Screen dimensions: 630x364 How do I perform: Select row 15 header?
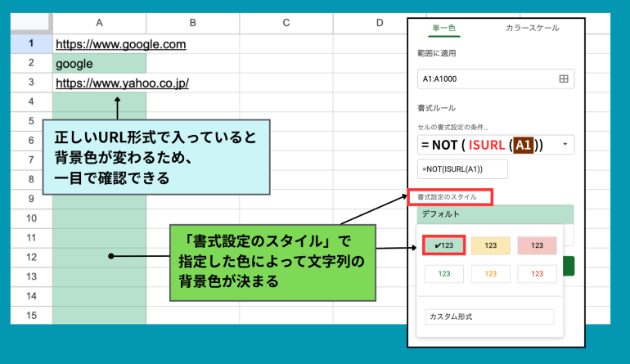pos(31,316)
